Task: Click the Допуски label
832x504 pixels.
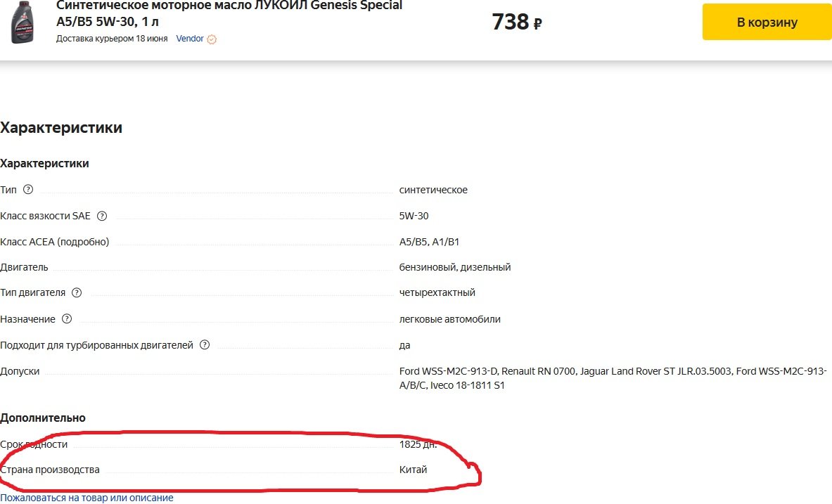Action: (20, 371)
